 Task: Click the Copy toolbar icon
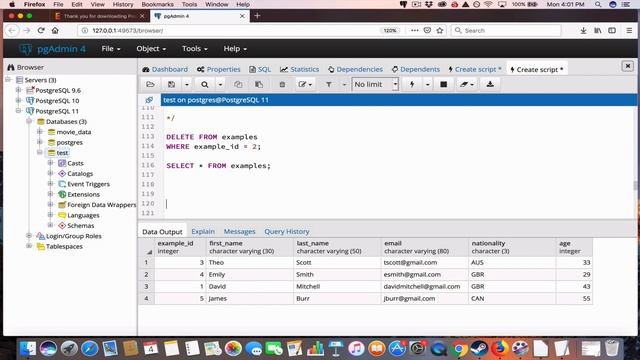pos(238,84)
